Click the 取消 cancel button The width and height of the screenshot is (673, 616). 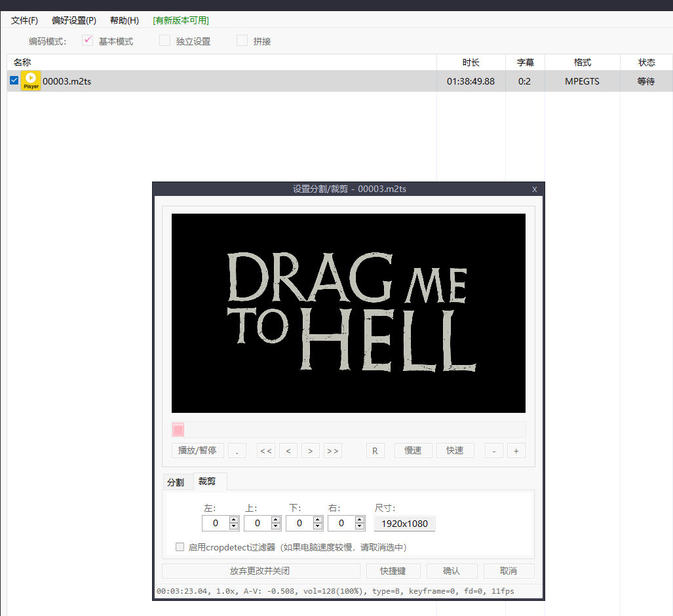(x=509, y=571)
